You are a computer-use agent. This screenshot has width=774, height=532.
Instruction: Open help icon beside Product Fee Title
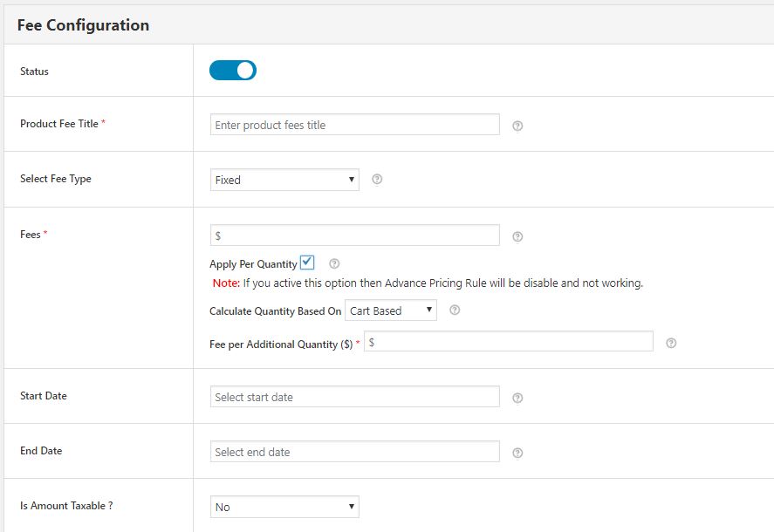pyautogui.click(x=517, y=126)
